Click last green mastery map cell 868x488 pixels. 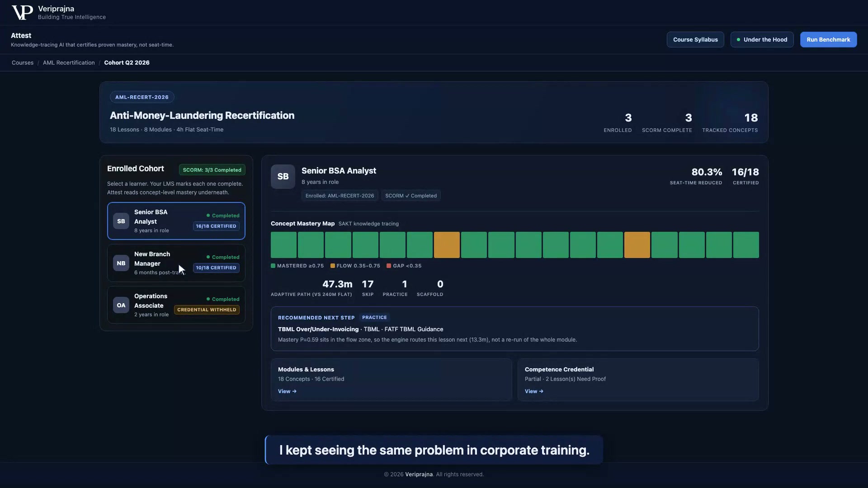click(746, 245)
